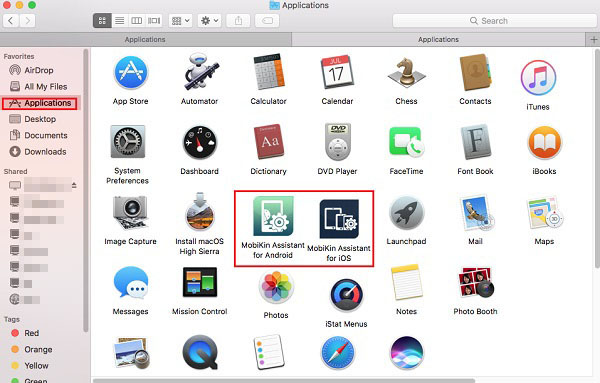Click the Share toolbar button

click(238, 21)
